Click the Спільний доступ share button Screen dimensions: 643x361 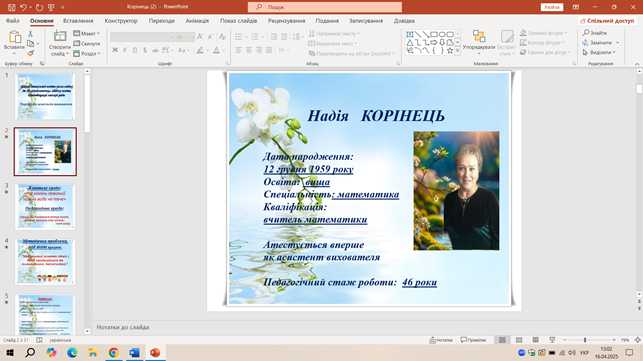coord(607,21)
